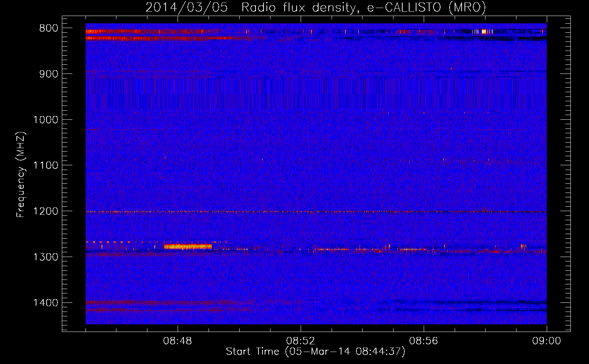Click the bright yellow burst near 1280 MHz
This screenshot has width=589, height=364.
coord(188,246)
